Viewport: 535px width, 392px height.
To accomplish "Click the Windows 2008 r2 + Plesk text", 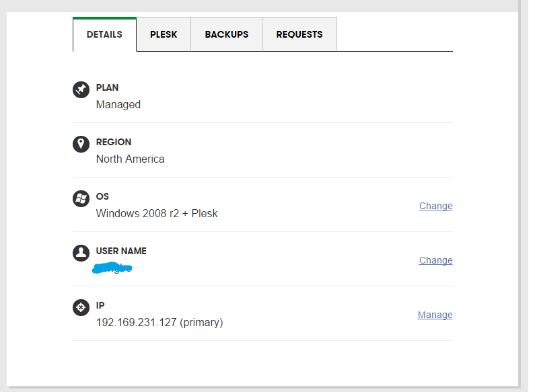I will [x=157, y=213].
